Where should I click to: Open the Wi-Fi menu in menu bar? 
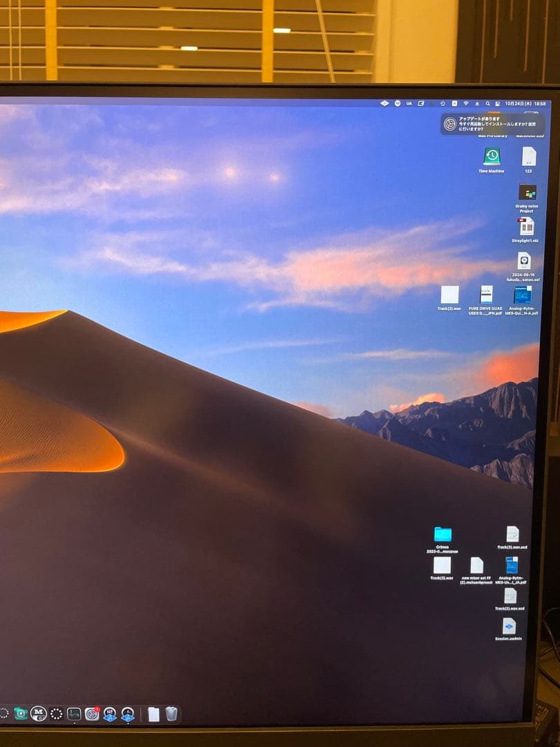click(x=466, y=103)
